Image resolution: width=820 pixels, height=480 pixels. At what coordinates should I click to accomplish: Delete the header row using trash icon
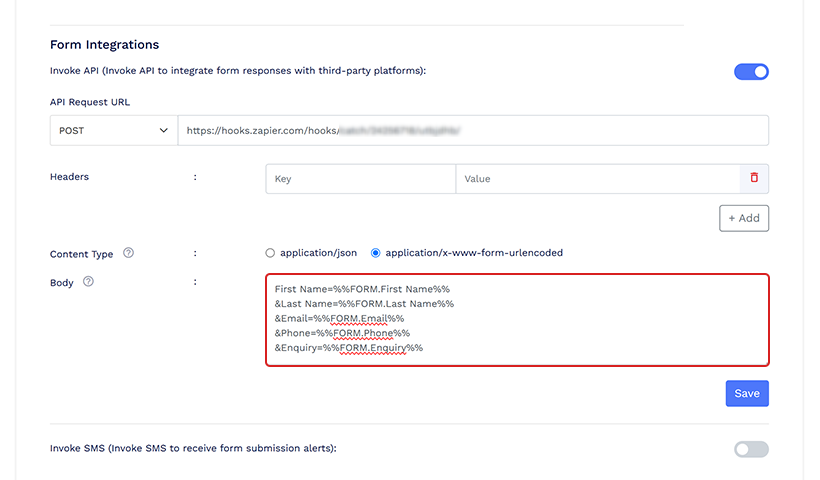pyautogui.click(x=754, y=178)
